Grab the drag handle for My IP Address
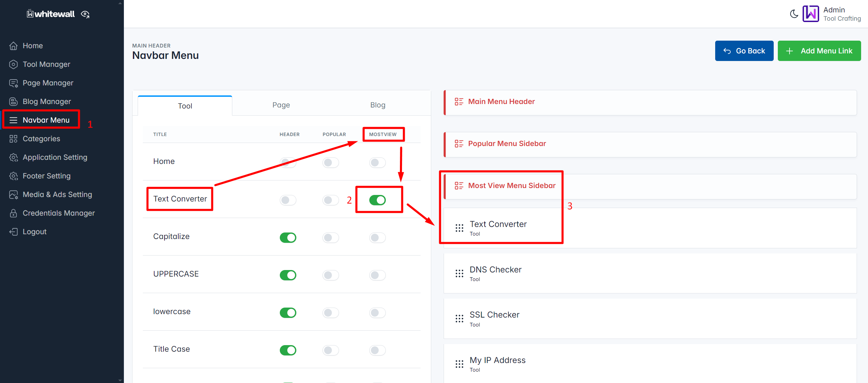The image size is (868, 383). pyautogui.click(x=459, y=364)
